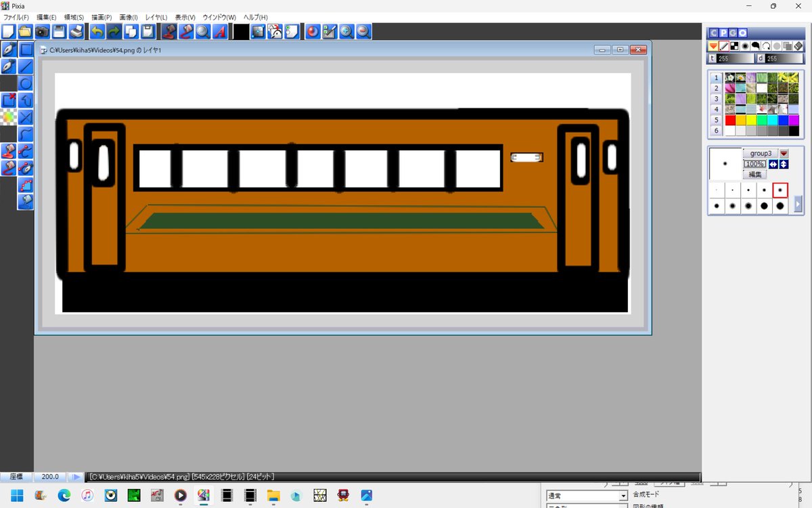The height and width of the screenshot is (508, 812).
Task: Open a file with the folder icon
Action: pyautogui.click(x=25, y=31)
